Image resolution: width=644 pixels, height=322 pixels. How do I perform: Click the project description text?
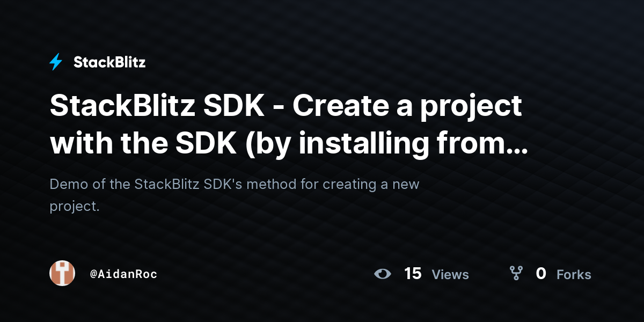[x=235, y=195]
